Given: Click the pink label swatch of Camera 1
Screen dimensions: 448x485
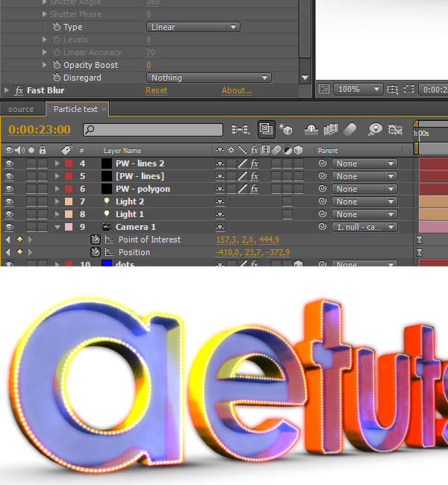Looking at the screenshot, I should (69, 227).
